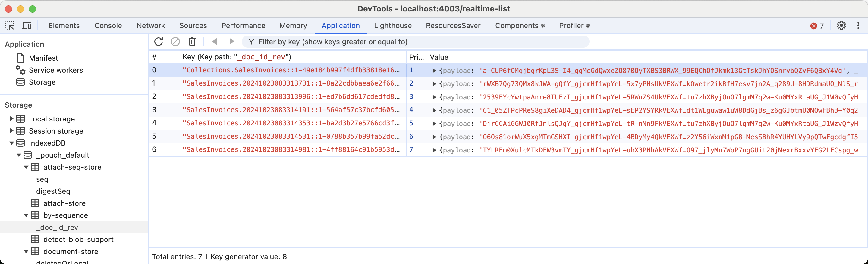
Task: Collapse the by-sequence object store
Action: coord(26,215)
